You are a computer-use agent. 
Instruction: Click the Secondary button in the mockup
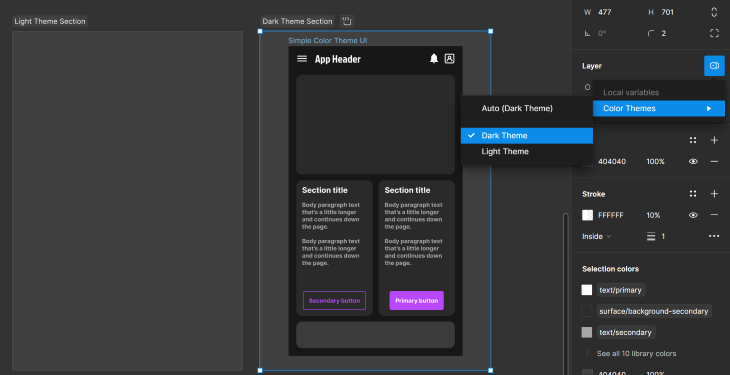[334, 300]
